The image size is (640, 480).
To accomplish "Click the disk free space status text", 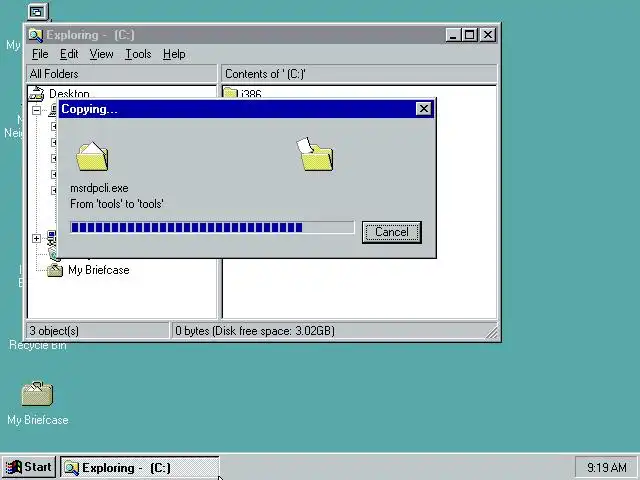I will pos(255,331).
